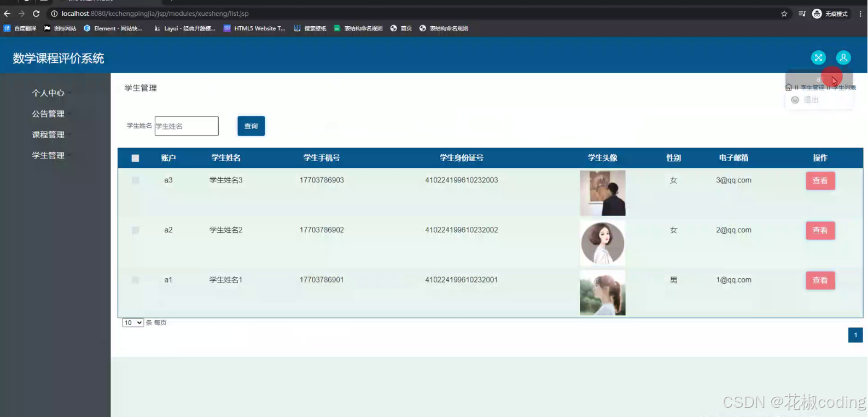Open 首页 bookmark
The image size is (868, 417).
coord(401,28)
